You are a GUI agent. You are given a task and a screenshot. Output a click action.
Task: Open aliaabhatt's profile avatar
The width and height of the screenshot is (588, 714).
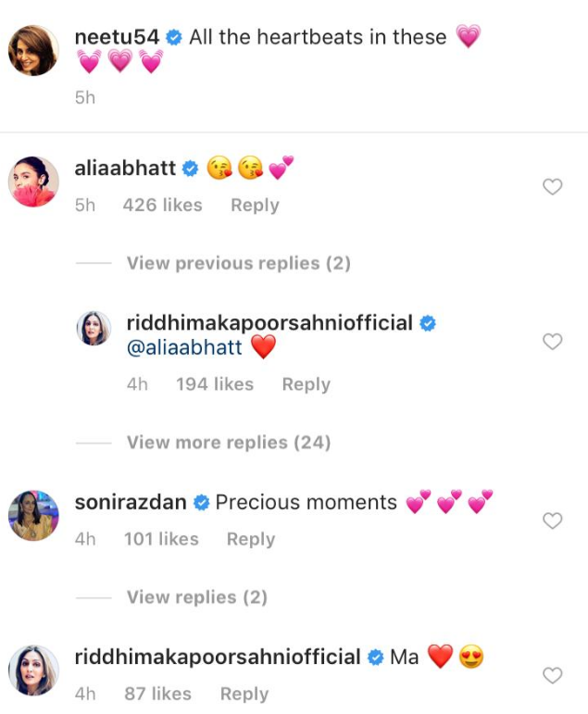[33, 181]
